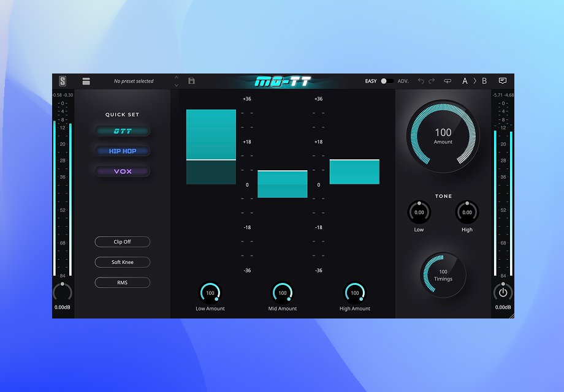
Task: Open the speech bubble tooltips icon
Action: coord(503,80)
